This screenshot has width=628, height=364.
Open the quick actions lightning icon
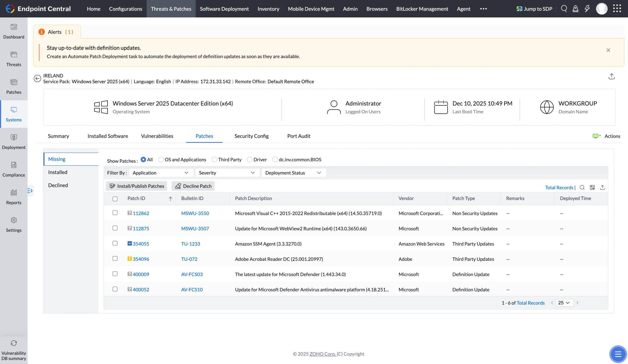pos(587,9)
